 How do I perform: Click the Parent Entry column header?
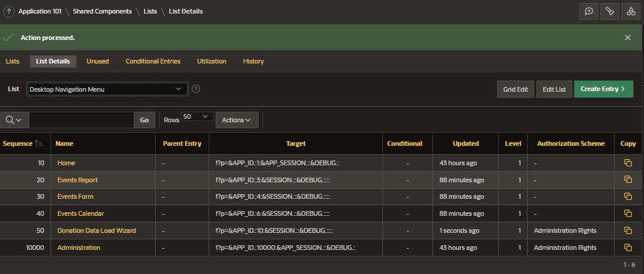click(x=182, y=143)
